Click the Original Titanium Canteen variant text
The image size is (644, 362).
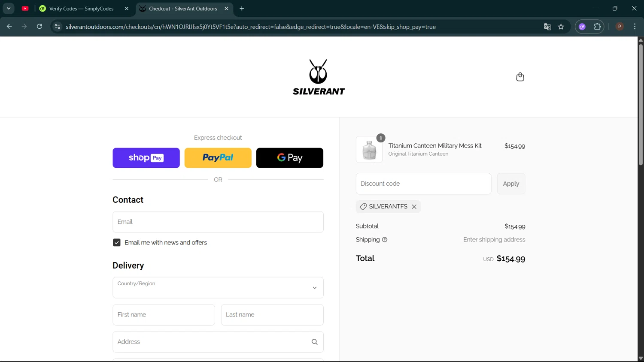pos(418,154)
